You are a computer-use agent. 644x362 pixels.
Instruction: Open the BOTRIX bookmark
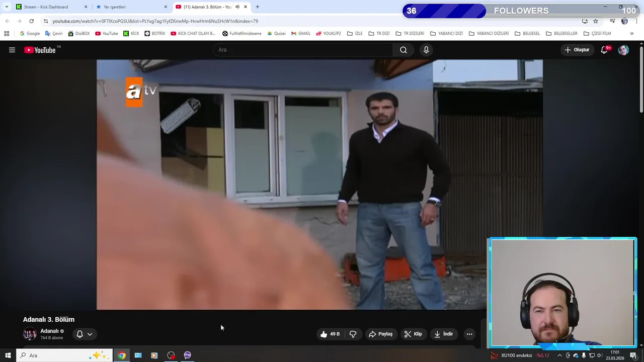(154, 34)
